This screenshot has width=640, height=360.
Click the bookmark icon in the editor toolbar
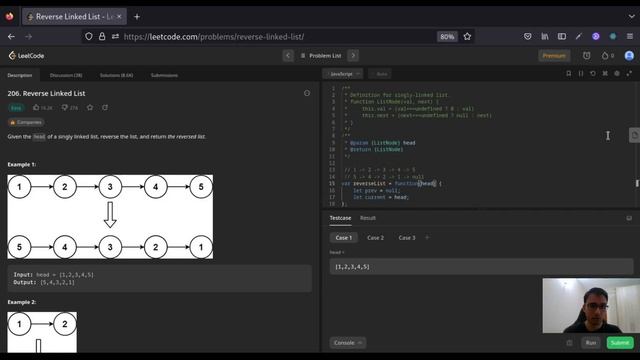click(569, 73)
